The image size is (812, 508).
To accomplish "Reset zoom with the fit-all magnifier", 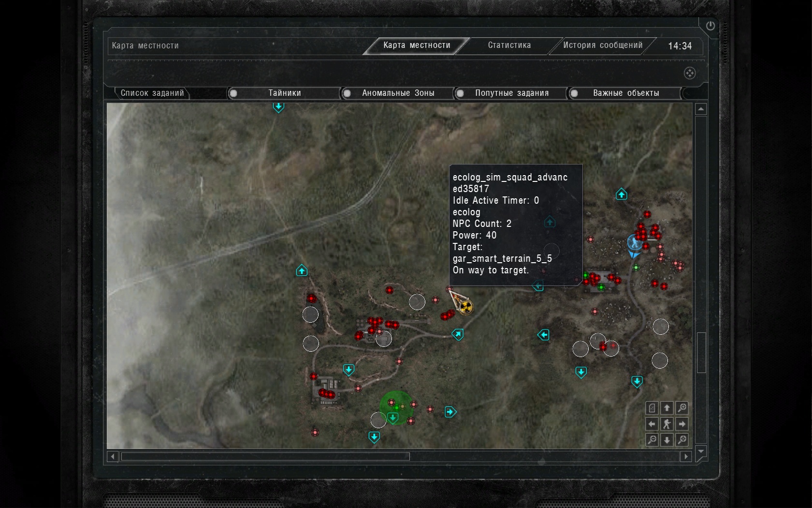I will coord(682,440).
